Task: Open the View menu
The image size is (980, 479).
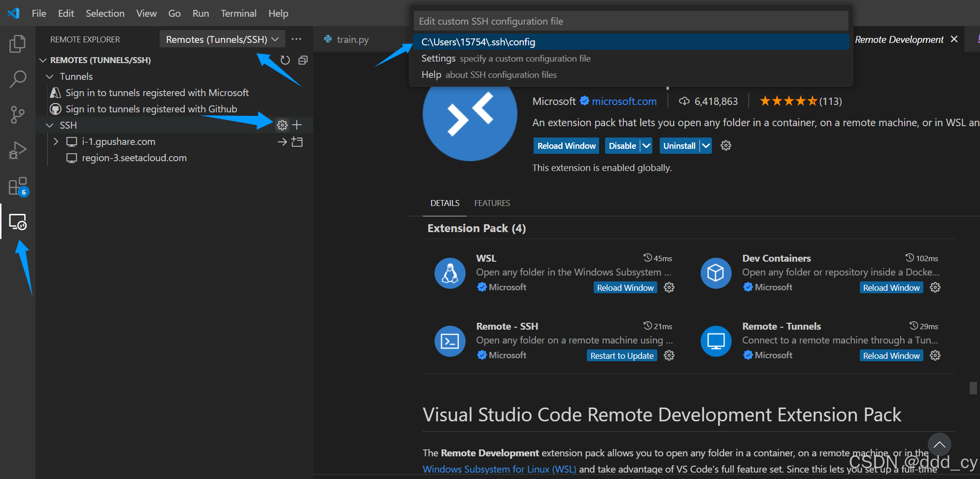Action: coord(146,13)
